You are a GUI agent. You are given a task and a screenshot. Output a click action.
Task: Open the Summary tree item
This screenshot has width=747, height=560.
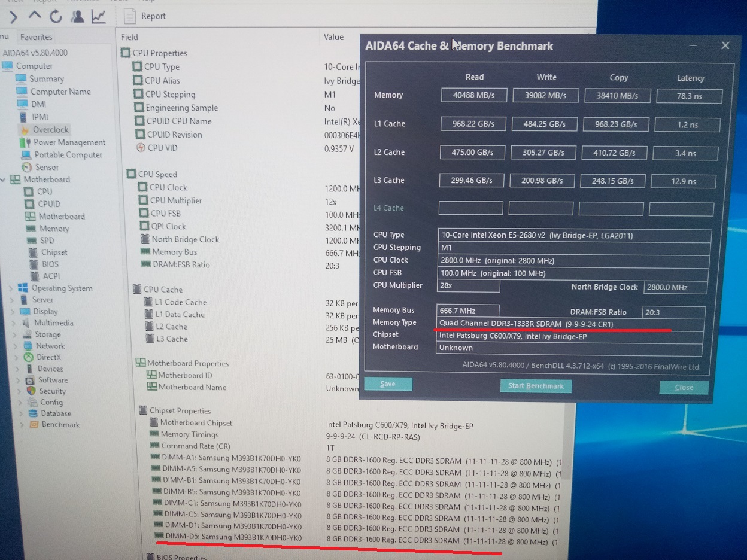tap(47, 79)
